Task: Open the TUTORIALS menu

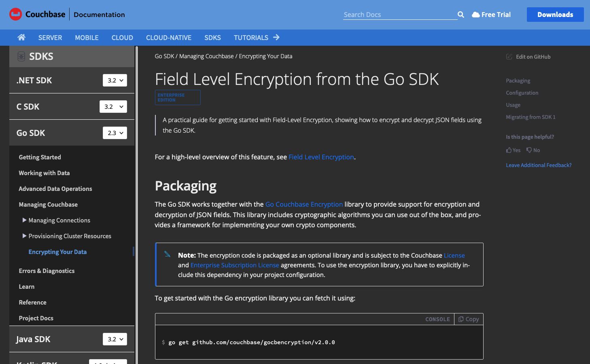Action: click(251, 38)
